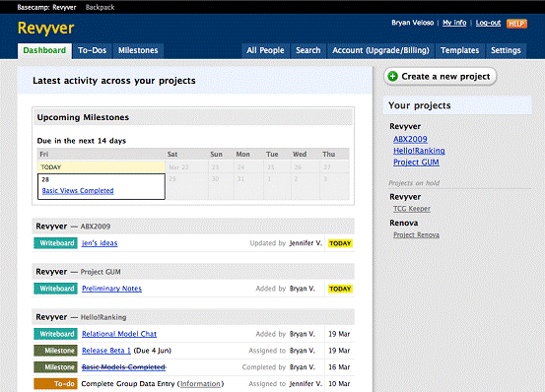Click the TODAY tag on jen's ideas row
This screenshot has width=545, height=392.
pos(340,243)
